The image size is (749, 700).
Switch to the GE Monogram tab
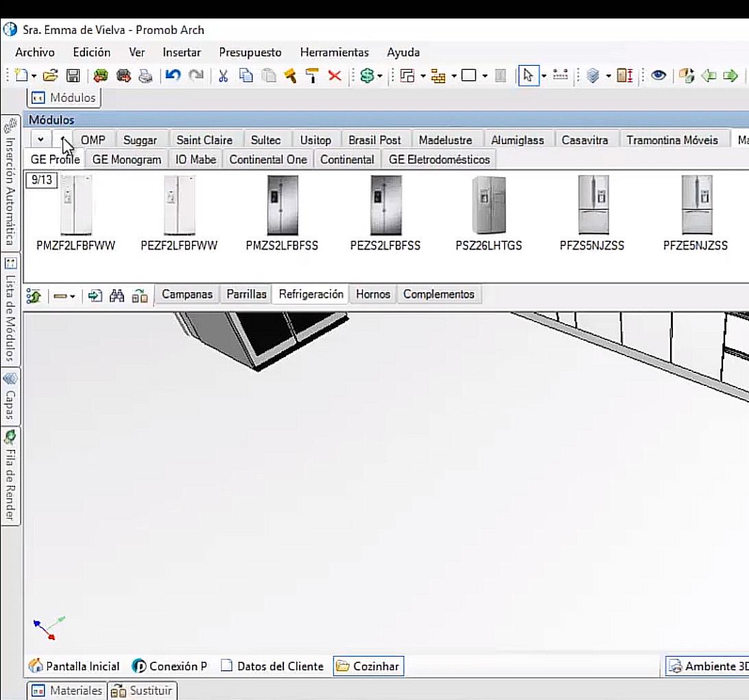coord(126,160)
